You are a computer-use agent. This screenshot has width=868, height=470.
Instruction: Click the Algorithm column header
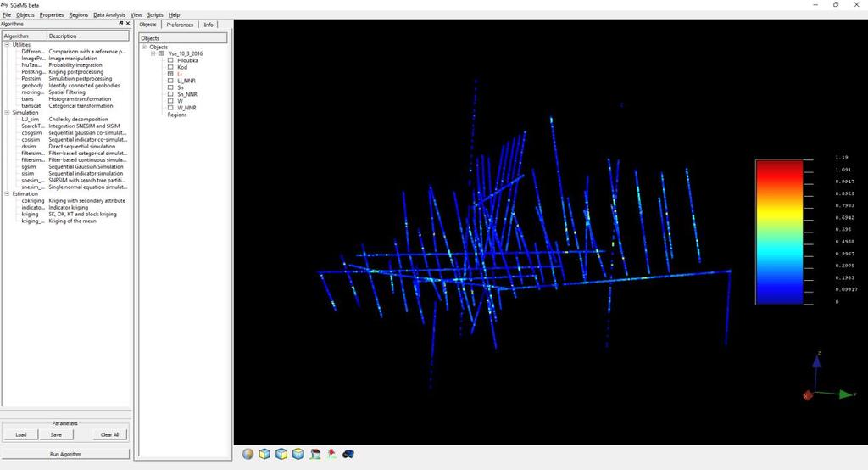(x=25, y=36)
